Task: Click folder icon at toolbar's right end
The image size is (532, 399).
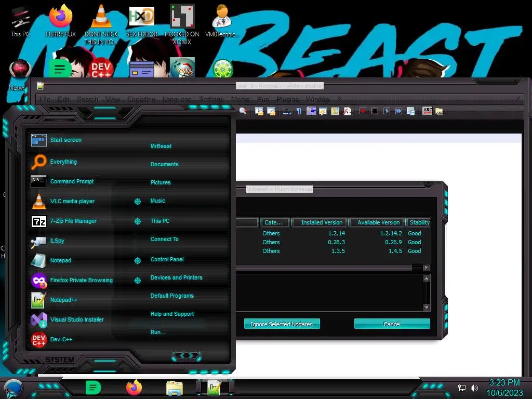Action: pos(439,111)
